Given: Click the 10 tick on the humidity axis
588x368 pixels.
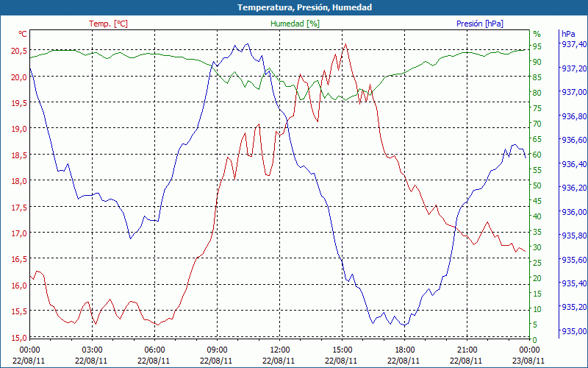Looking at the screenshot, I should coord(537,309).
